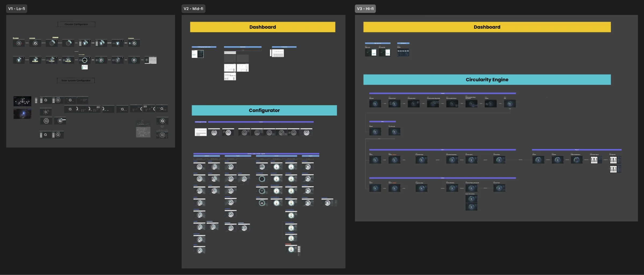Click the Circularity Engine header banner
Screen dimensions: 644x275
tap(487, 80)
